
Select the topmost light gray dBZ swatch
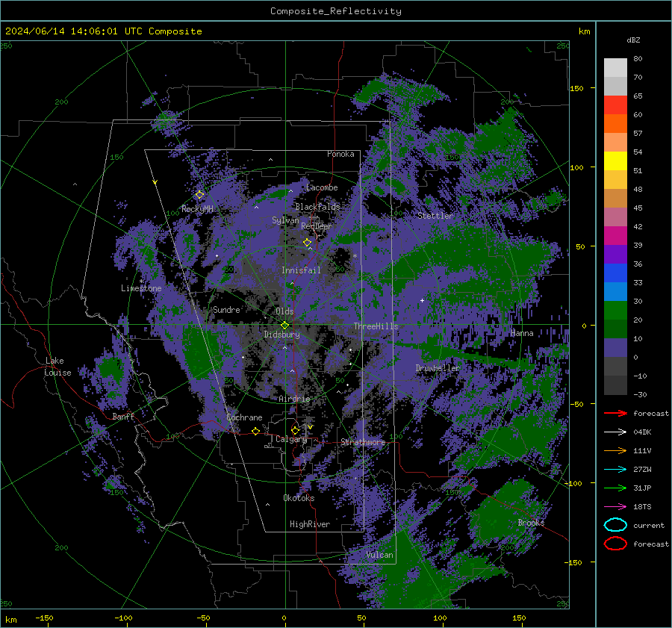click(615, 68)
